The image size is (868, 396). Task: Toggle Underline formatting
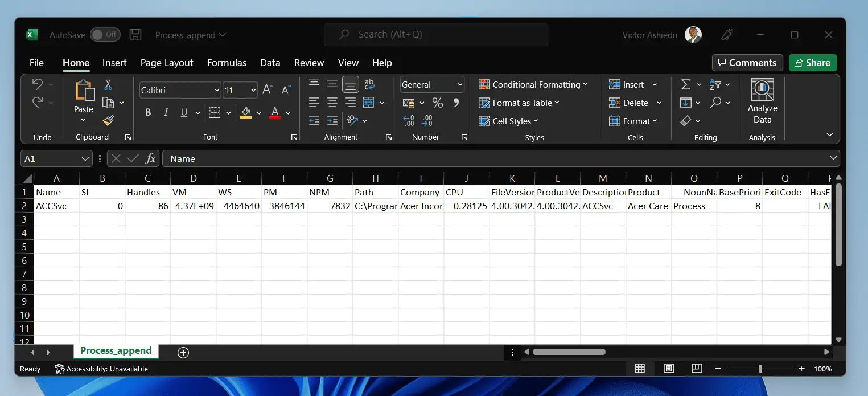(x=184, y=112)
